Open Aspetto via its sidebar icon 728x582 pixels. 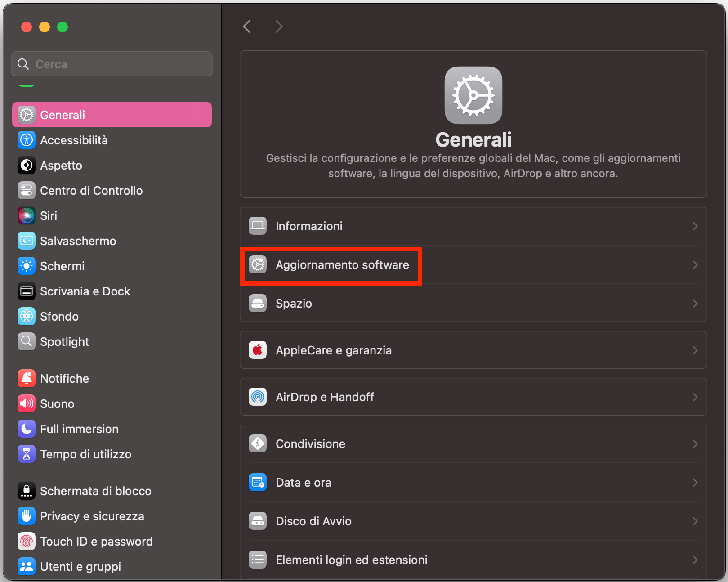pos(26,165)
